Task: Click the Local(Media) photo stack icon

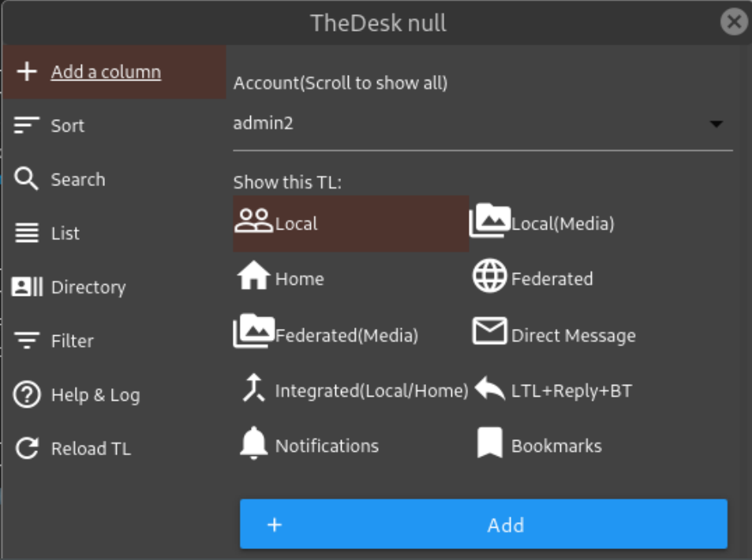Action: click(489, 221)
